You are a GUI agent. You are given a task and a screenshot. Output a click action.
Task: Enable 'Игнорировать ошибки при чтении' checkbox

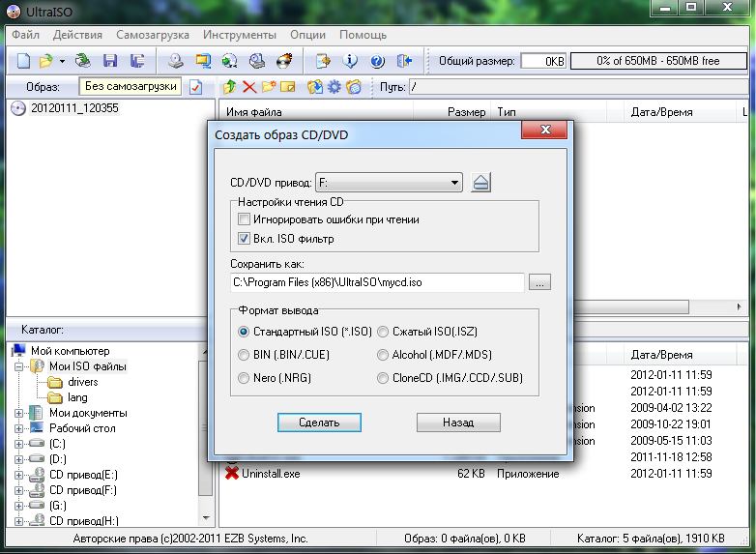pos(244,219)
